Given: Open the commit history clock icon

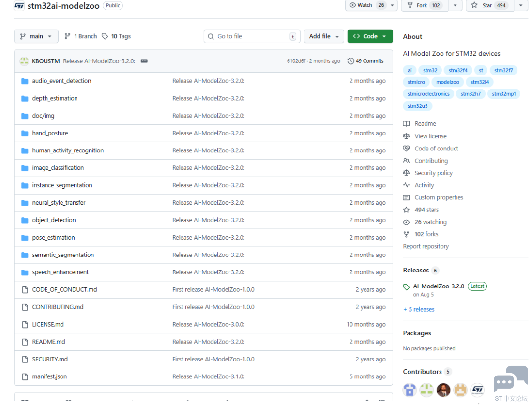Looking at the screenshot, I should coord(350,61).
